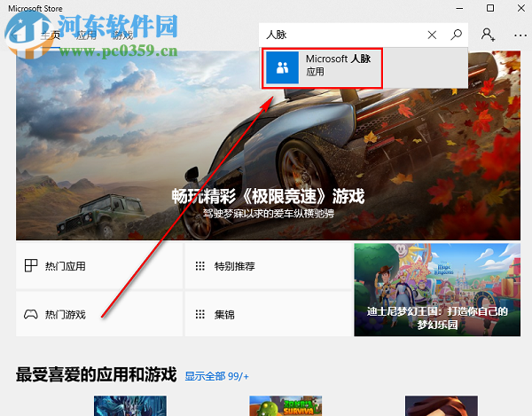Screen dimensions: 532x416
Task: Maximize the Microsoft Store window
Action: click(x=490, y=8)
